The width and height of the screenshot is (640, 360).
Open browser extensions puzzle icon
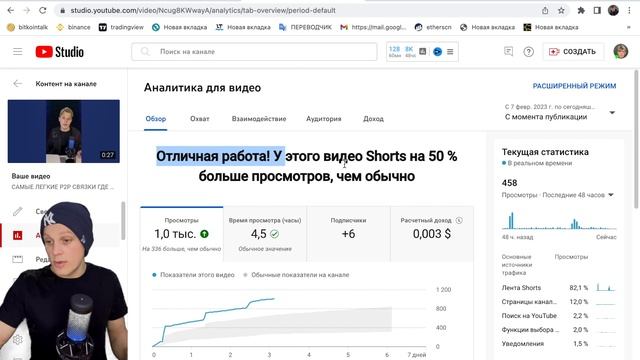point(581,11)
